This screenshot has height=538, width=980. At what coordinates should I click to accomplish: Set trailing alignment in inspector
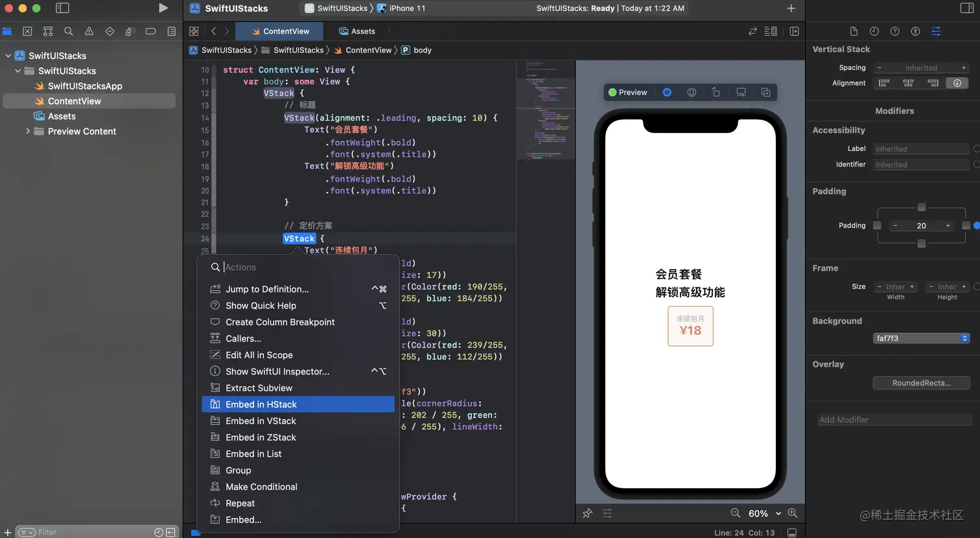pos(933,83)
